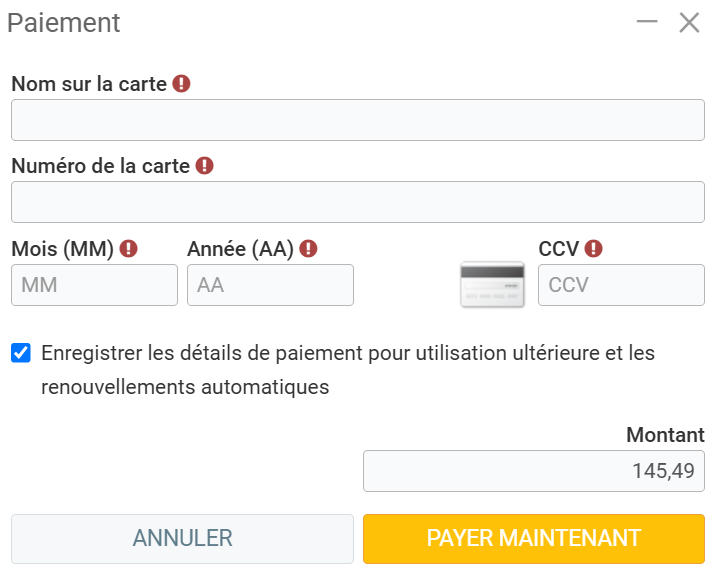
Task: Click the CCV security code field
Action: click(621, 285)
